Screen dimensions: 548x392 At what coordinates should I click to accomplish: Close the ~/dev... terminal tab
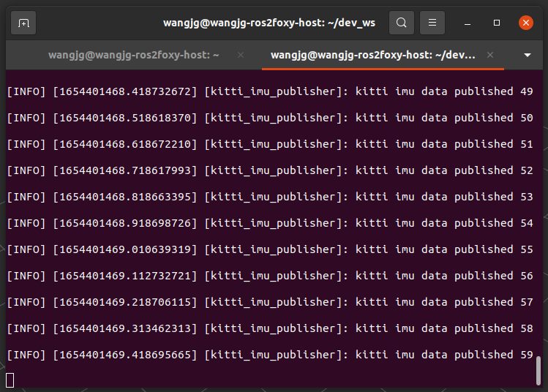(x=490, y=55)
